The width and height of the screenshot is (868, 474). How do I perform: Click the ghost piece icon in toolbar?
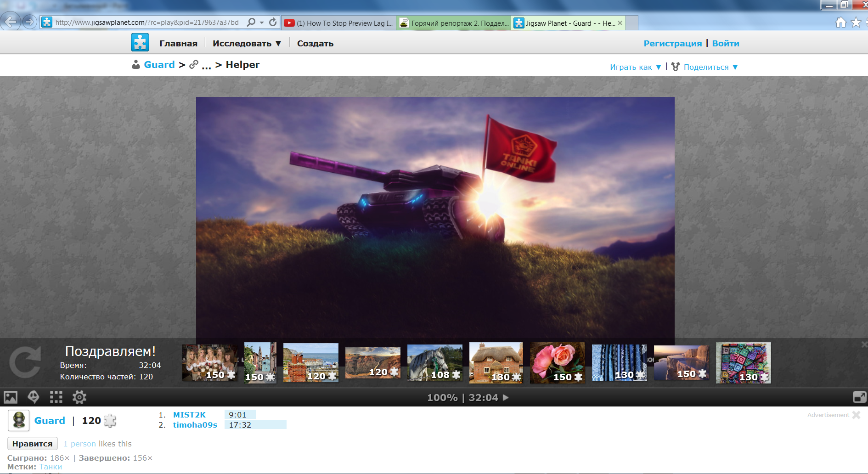click(34, 397)
